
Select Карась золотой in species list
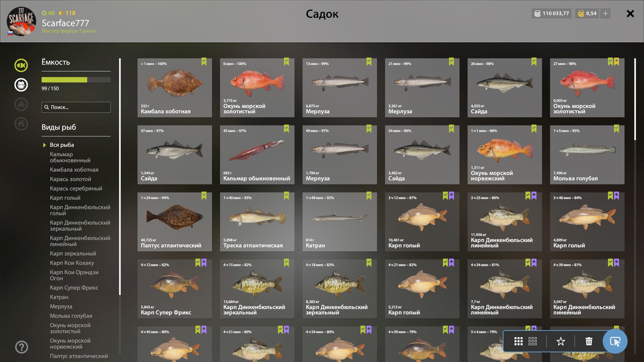pos(70,179)
